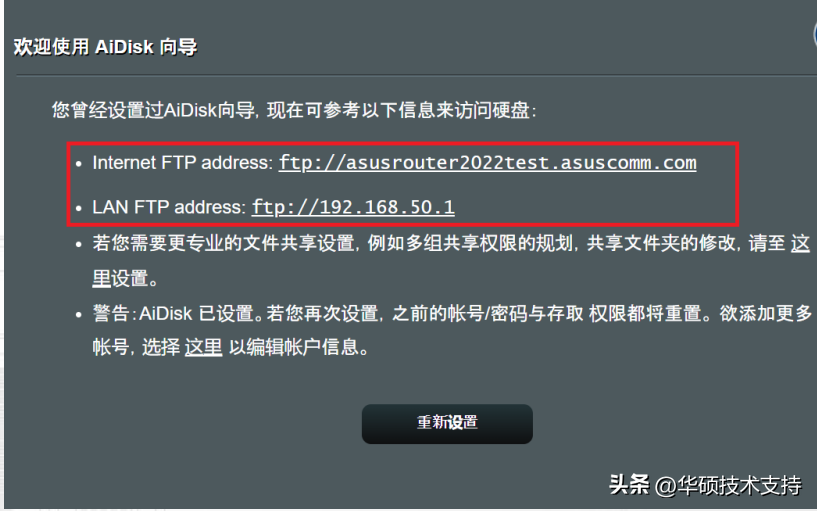The height and width of the screenshot is (511, 817).
Task: Click the bullet before LAN FTP address
Action: (79, 209)
